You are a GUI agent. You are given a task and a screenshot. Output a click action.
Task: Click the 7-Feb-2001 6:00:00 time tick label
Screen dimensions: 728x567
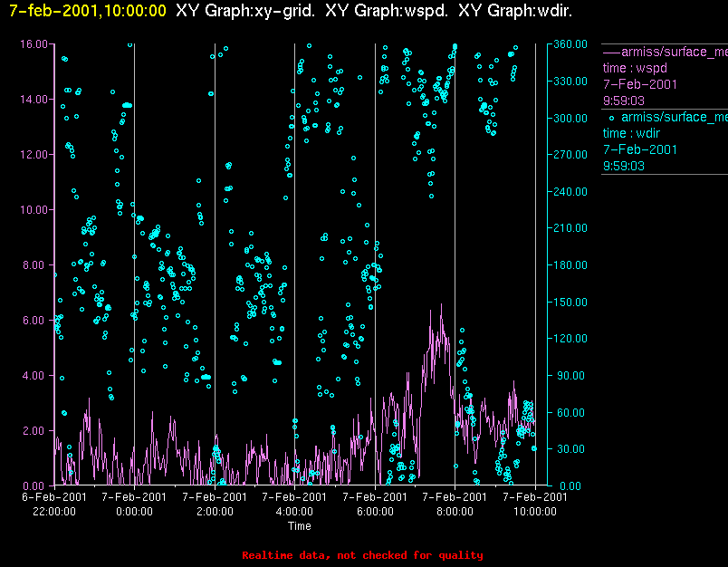coord(375,505)
